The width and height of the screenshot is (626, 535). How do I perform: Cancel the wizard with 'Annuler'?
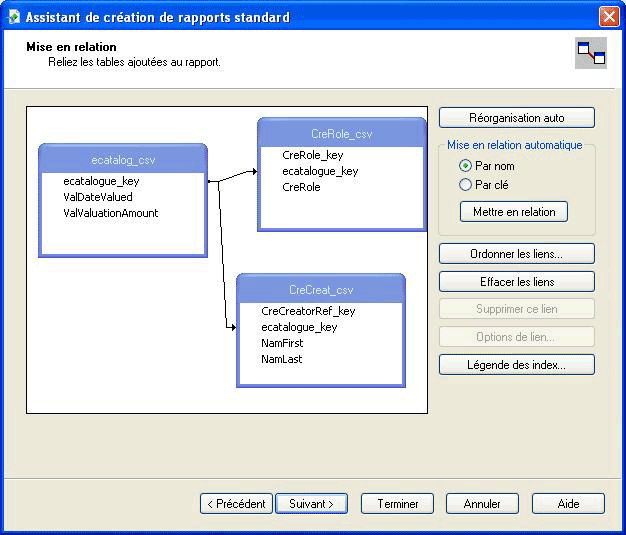click(x=482, y=504)
